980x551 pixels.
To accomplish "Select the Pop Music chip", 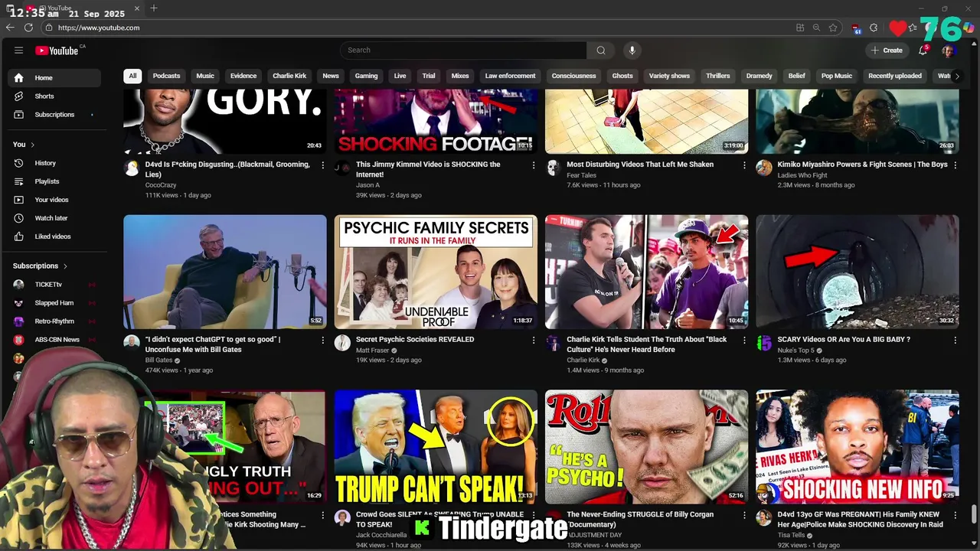I will [837, 76].
